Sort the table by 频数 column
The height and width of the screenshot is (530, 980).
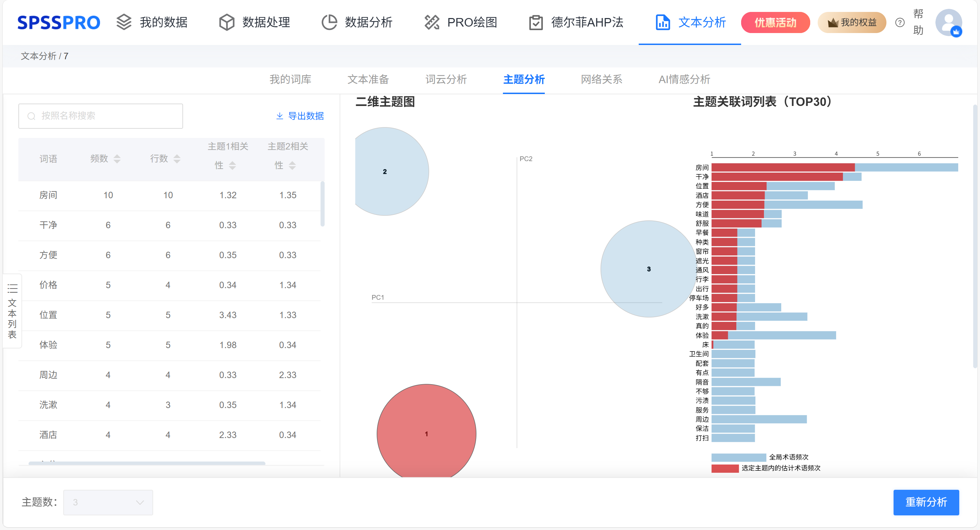tap(117, 159)
